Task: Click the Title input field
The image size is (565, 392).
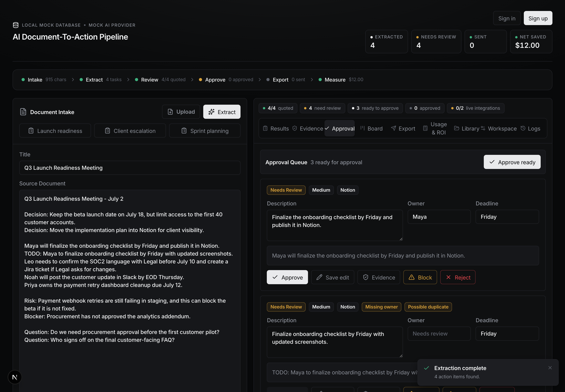Action: (x=130, y=168)
